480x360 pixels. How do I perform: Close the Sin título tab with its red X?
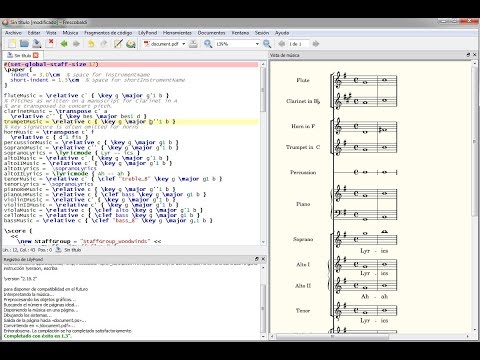click(x=36, y=55)
